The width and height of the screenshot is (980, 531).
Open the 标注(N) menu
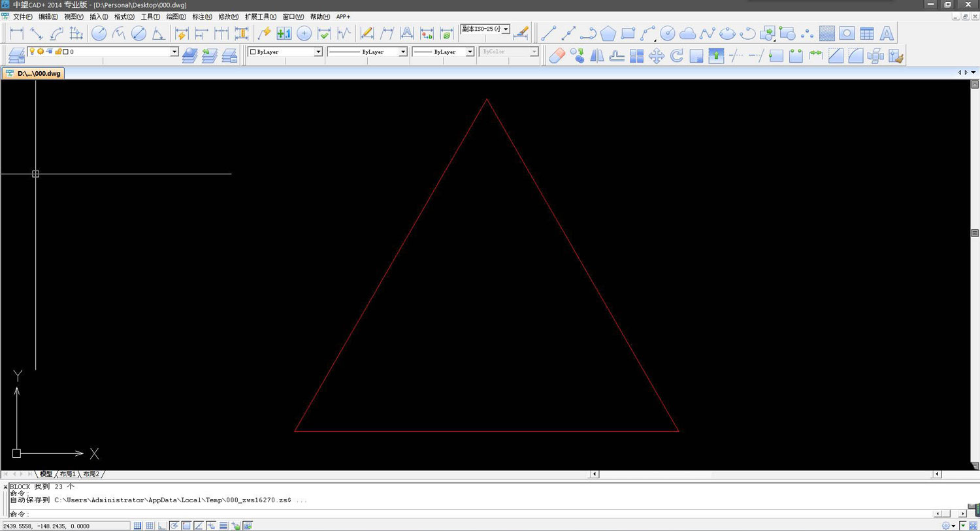coord(202,16)
